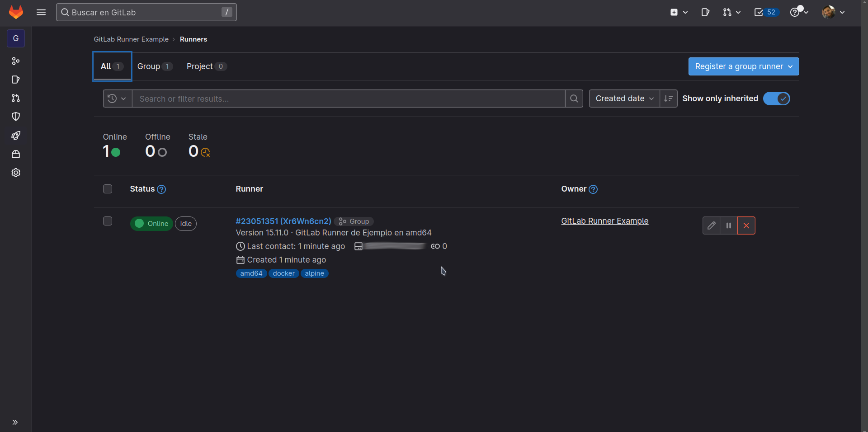Click the magnifier search button
Viewport: 868px width, 432px height.
(574, 99)
